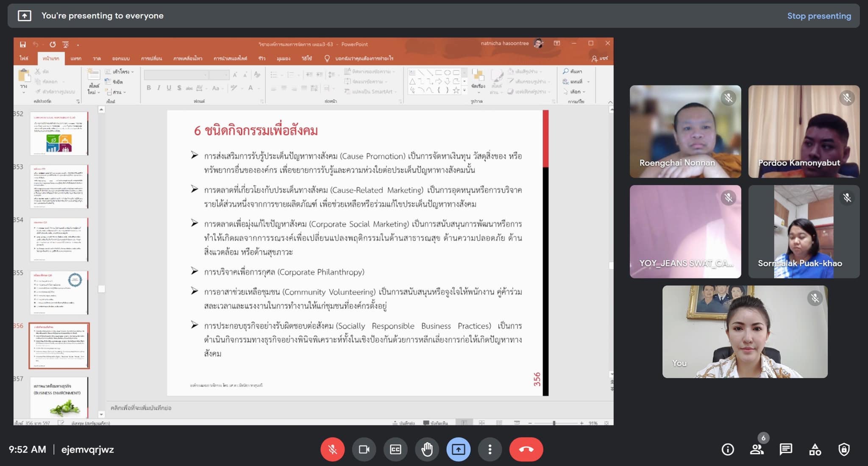The width and height of the screenshot is (868, 466).
Task: Open the chat panel
Action: tap(785, 449)
